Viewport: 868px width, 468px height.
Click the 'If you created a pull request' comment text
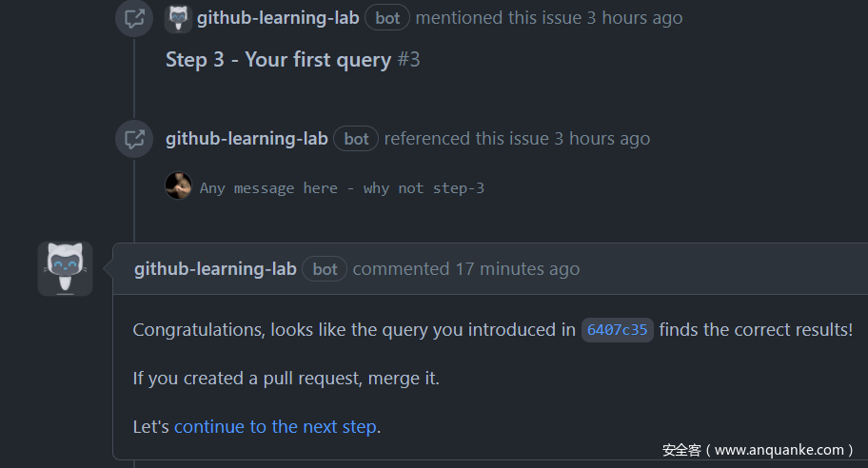[x=286, y=379]
